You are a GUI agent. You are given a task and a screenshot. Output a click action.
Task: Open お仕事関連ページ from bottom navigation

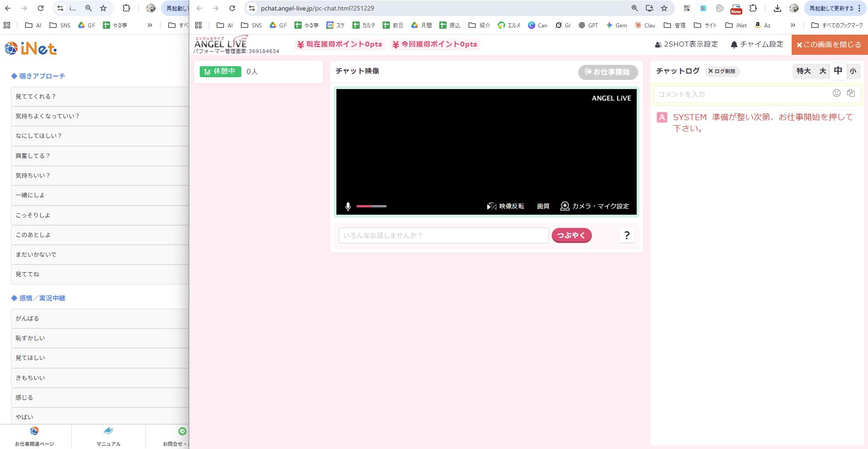[x=34, y=436]
